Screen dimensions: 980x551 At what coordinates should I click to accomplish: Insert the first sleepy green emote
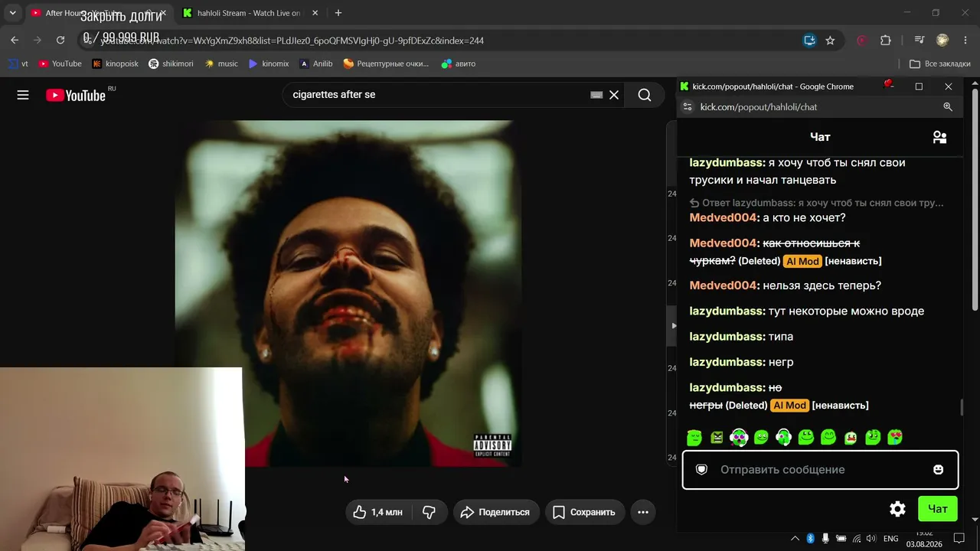pos(694,437)
